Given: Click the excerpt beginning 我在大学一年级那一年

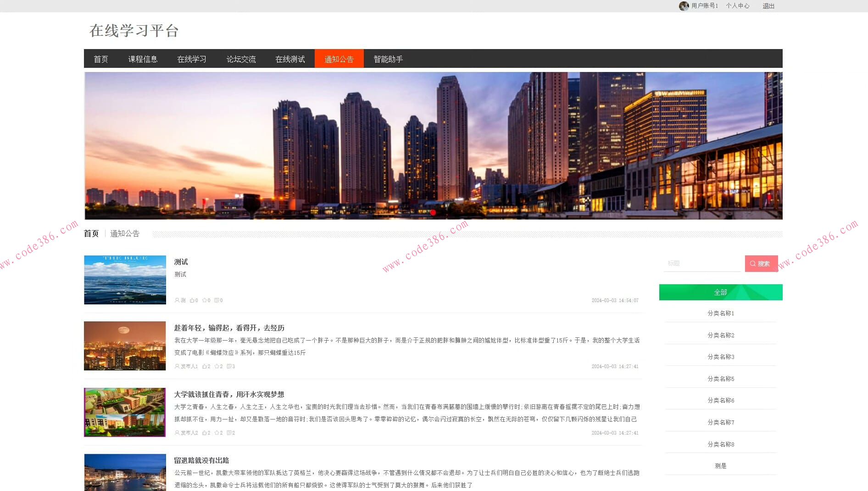Looking at the screenshot, I should pos(407,347).
